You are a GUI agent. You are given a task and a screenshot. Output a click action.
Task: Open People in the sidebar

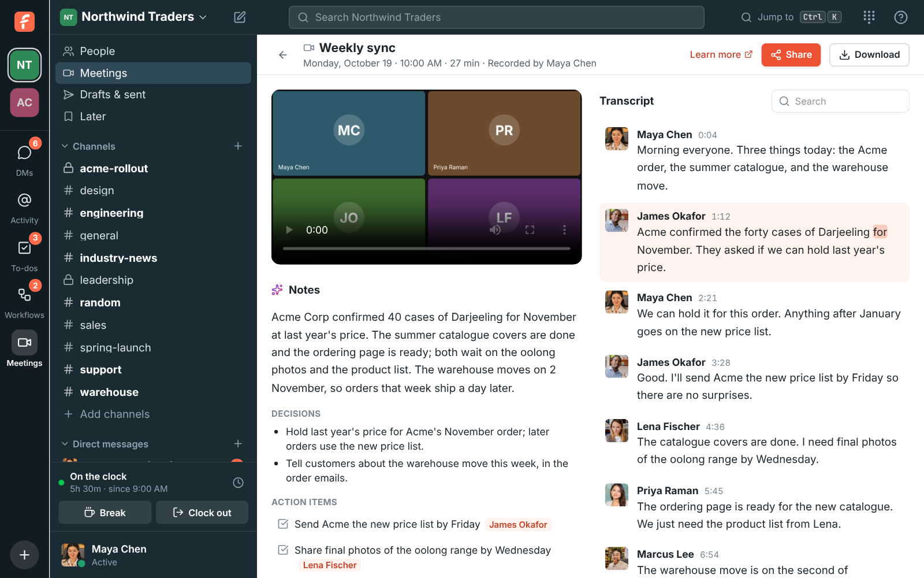point(153,51)
